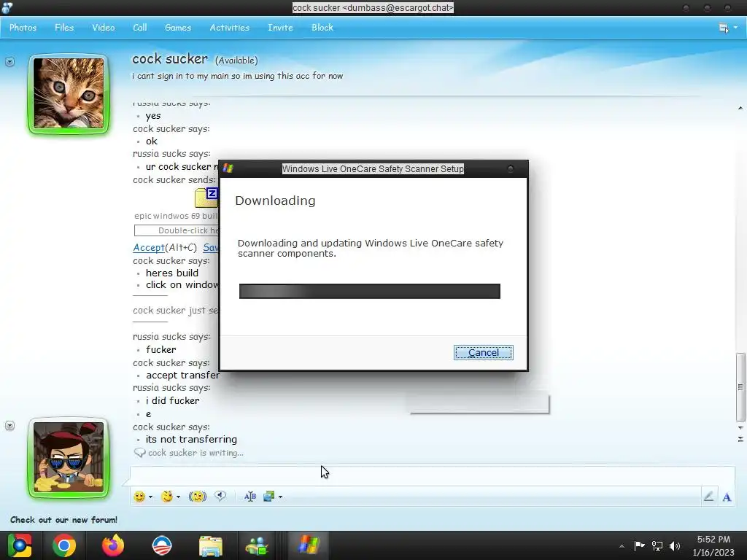Click the Check out our new forum link
Image resolution: width=747 pixels, height=560 pixels.
[x=64, y=520]
